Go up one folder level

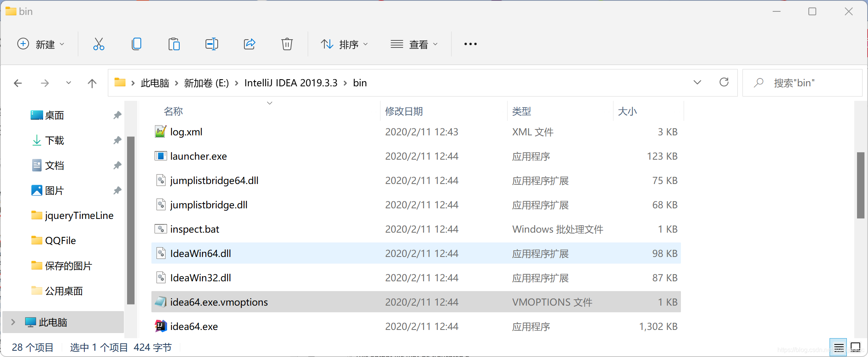(x=92, y=83)
